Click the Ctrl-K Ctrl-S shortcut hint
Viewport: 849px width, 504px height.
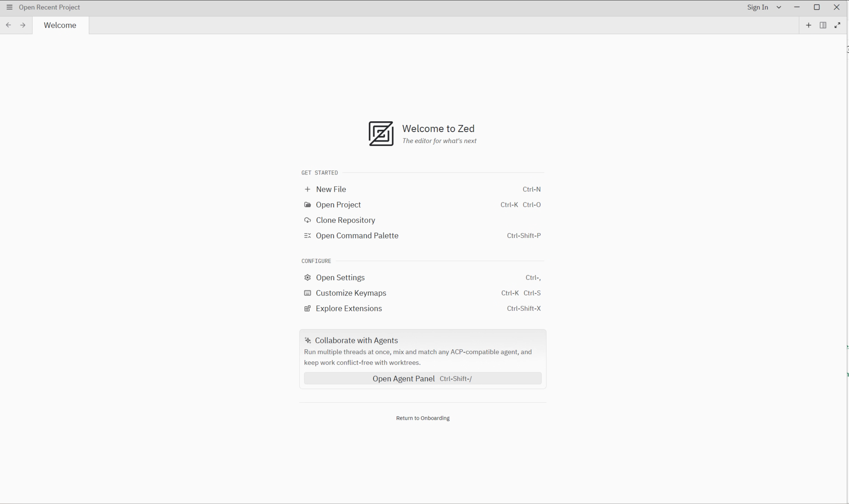tap(521, 293)
